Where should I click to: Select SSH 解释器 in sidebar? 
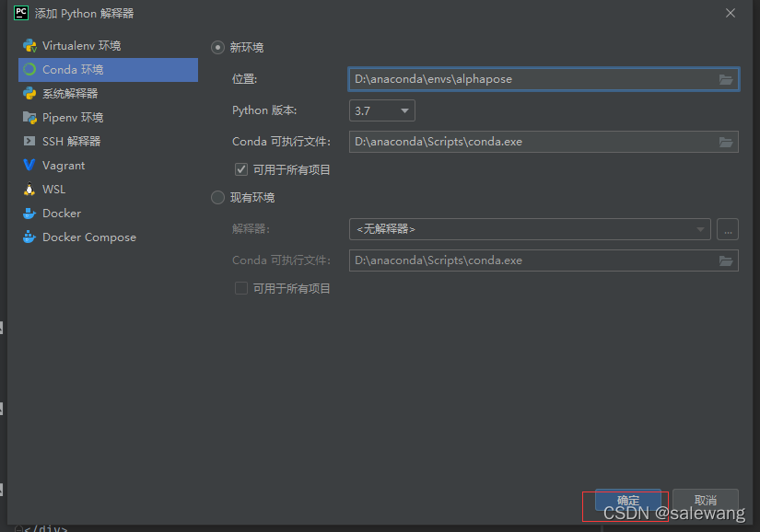pos(108,142)
